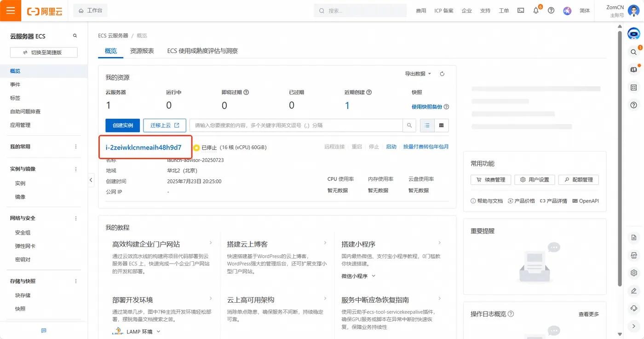Open the OpenAPI link
Screen dimensions: 644x339
pyautogui.click(x=586, y=201)
